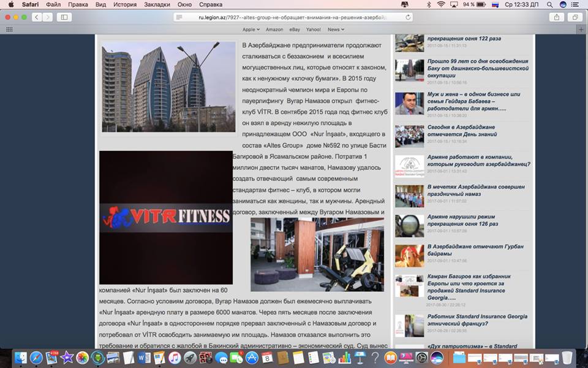
Task: Open the Вид menu
Action: click(x=100, y=4)
